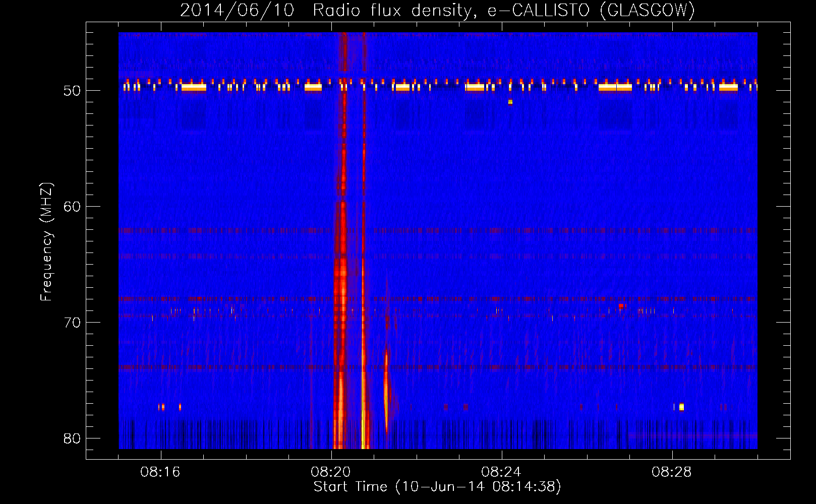Click the '08:20' time tick label

click(x=331, y=472)
